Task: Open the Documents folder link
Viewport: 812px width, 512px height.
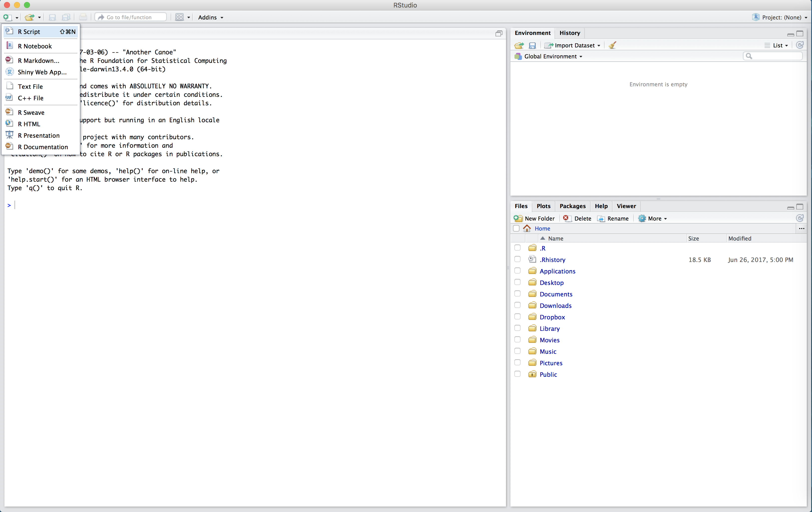Action: point(556,294)
